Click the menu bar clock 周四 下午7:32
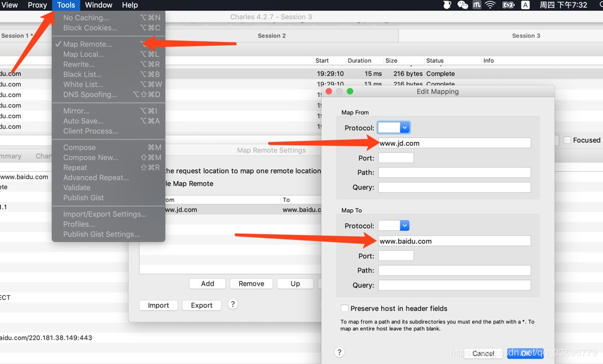This screenshot has width=603, height=364. point(563,5)
